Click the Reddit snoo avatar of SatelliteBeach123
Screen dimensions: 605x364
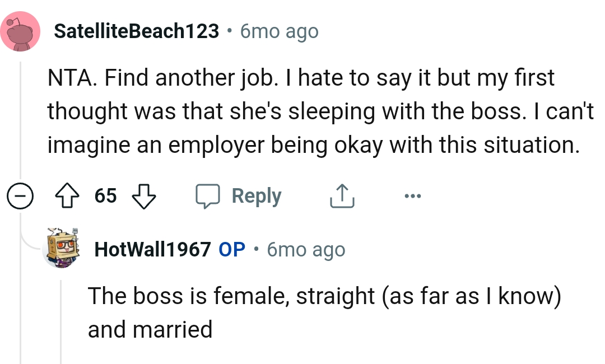click(19, 31)
